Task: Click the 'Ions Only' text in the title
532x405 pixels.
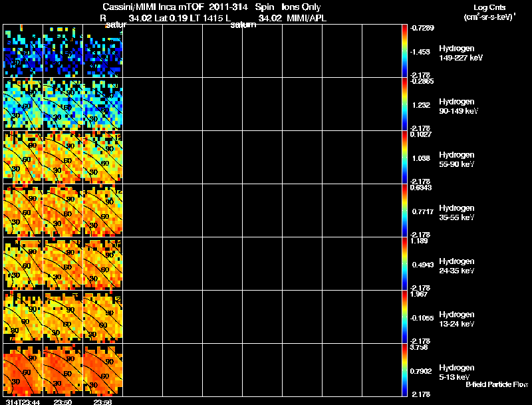Action: (301, 7)
